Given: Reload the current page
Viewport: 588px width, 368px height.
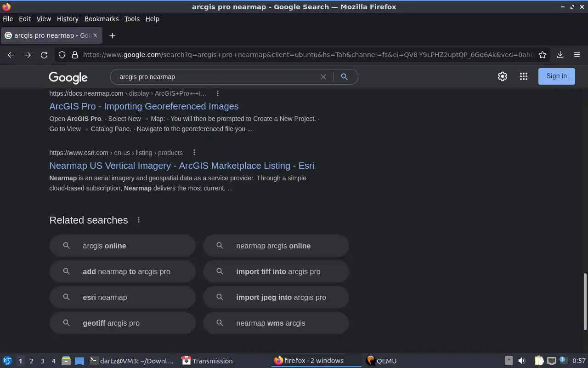Looking at the screenshot, I should coord(44,55).
